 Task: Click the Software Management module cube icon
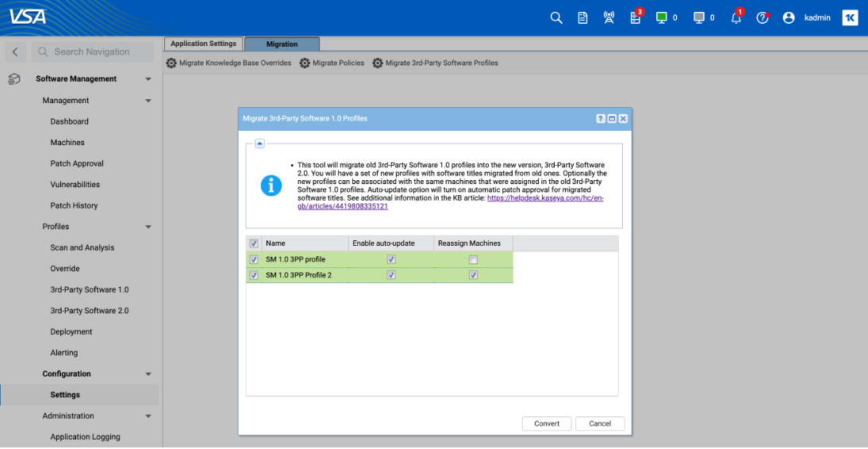tap(14, 79)
